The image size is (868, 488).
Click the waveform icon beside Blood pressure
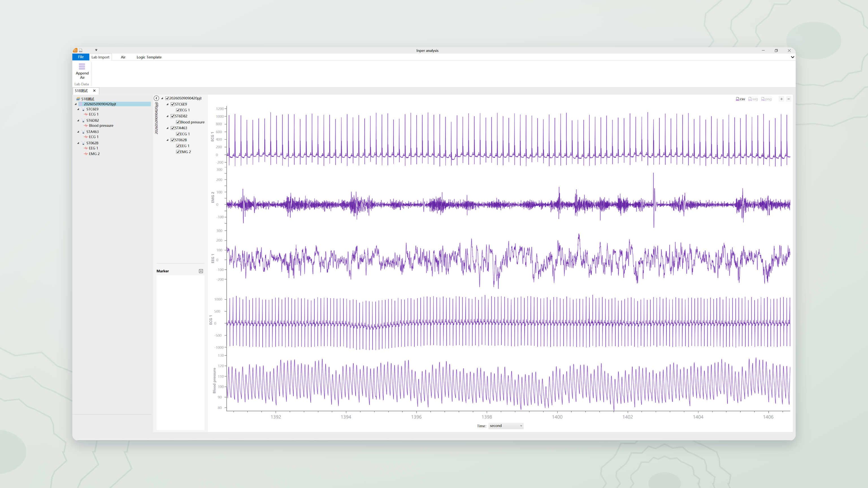tap(86, 126)
